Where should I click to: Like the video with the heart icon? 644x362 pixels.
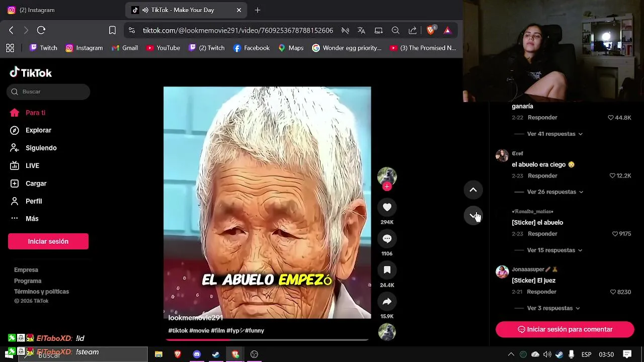coord(387,207)
